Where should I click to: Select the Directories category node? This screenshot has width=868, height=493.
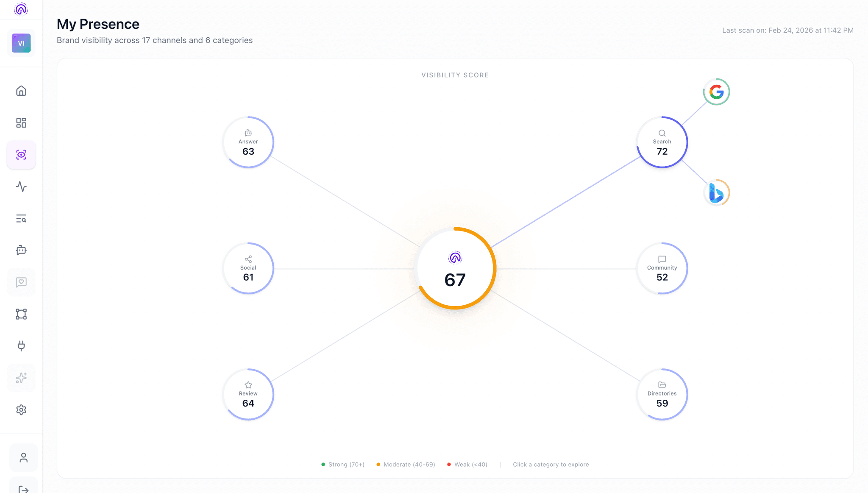tap(662, 394)
